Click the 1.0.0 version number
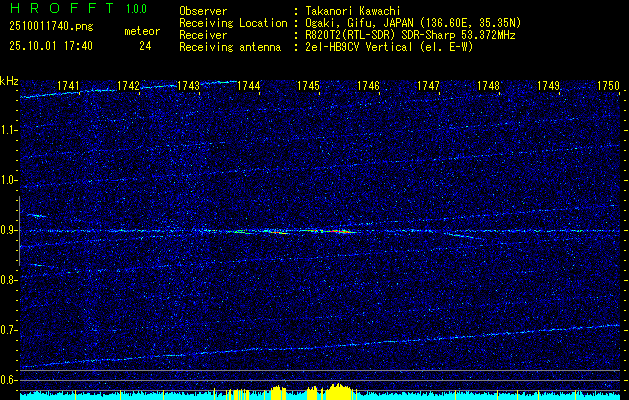The image size is (629, 400). (x=141, y=8)
